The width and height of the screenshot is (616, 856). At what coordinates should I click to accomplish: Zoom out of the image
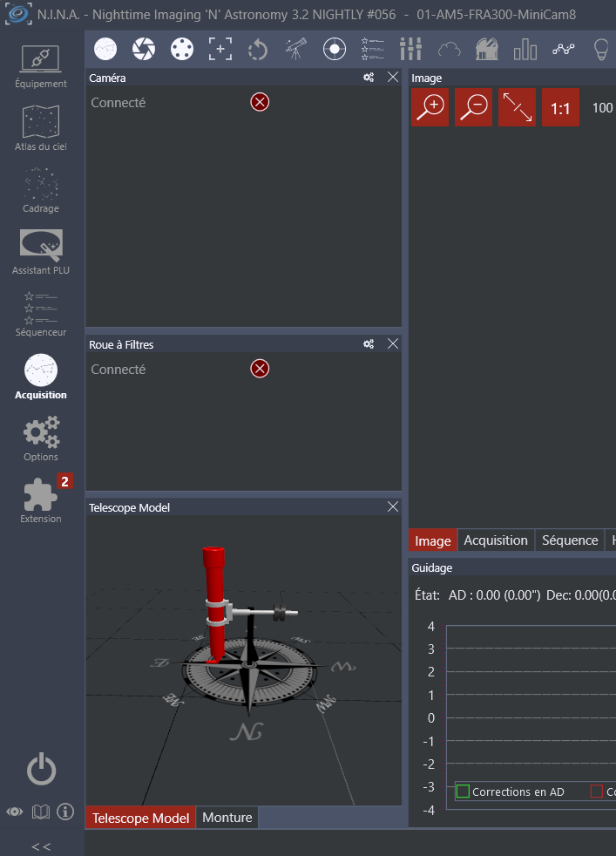point(474,107)
